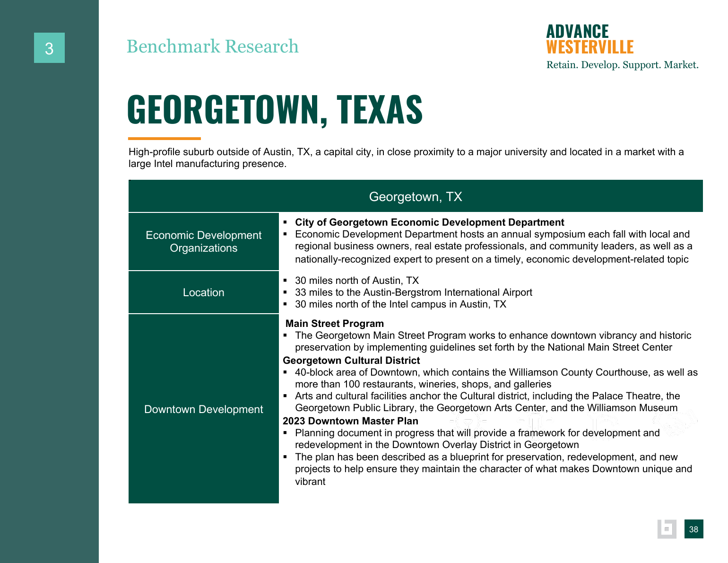Click the 40-block area of Downtown bullet
The height and width of the screenshot is (563, 728).
(x=496, y=378)
